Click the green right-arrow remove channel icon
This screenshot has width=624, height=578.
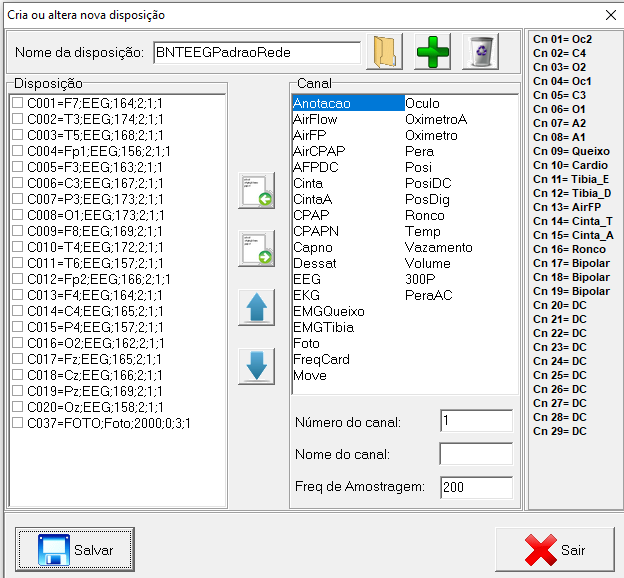tap(256, 248)
